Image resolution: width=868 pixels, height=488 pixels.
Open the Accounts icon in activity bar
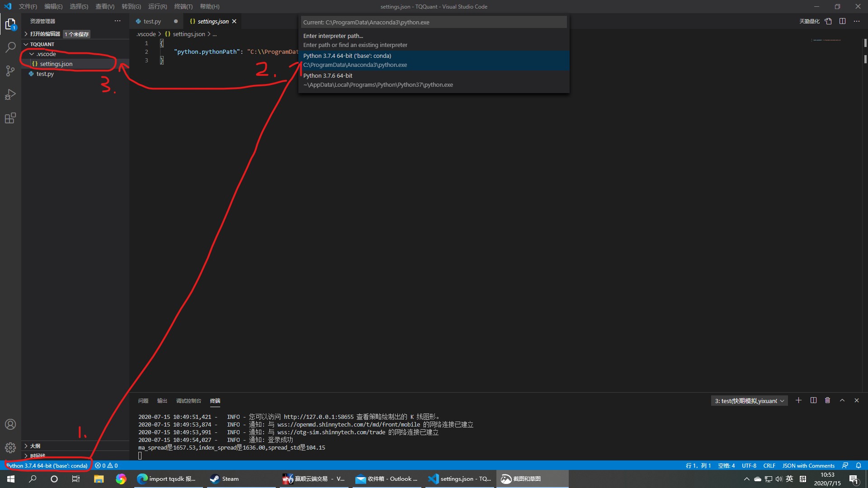(10, 424)
